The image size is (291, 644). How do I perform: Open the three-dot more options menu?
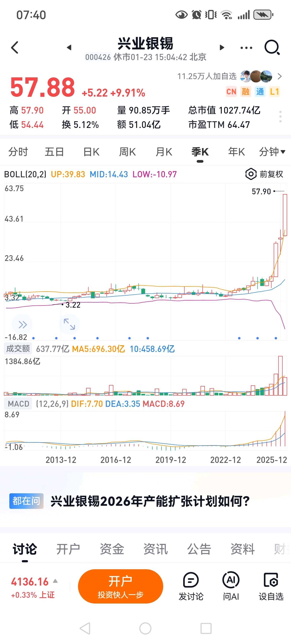tap(246, 48)
